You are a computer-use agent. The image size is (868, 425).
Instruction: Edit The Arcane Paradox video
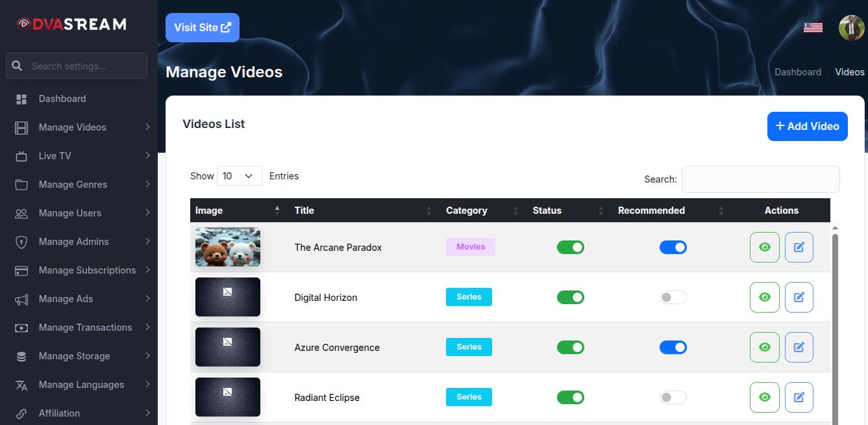pyautogui.click(x=799, y=247)
